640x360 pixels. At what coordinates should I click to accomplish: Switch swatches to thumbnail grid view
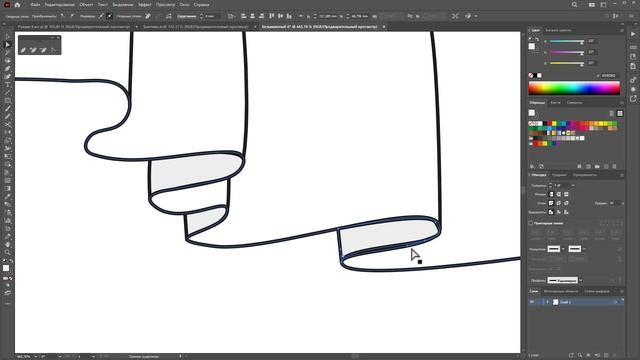pos(620,113)
